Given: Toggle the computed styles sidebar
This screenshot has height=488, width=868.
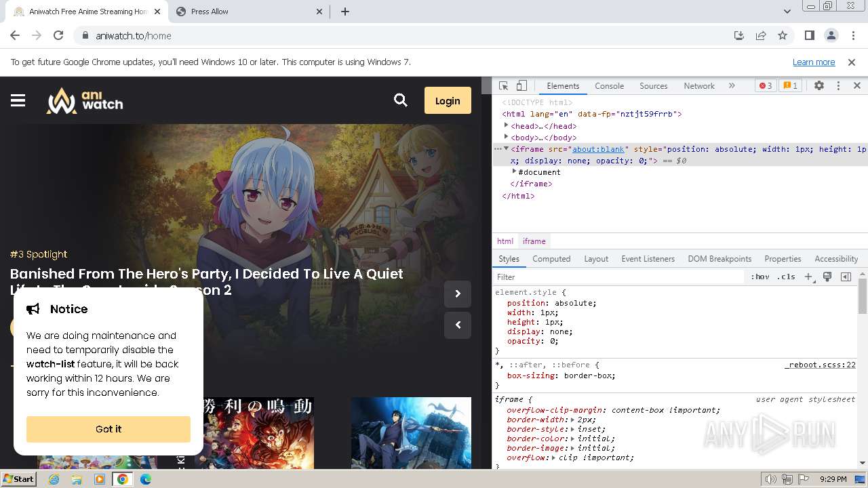Looking at the screenshot, I should [x=846, y=277].
